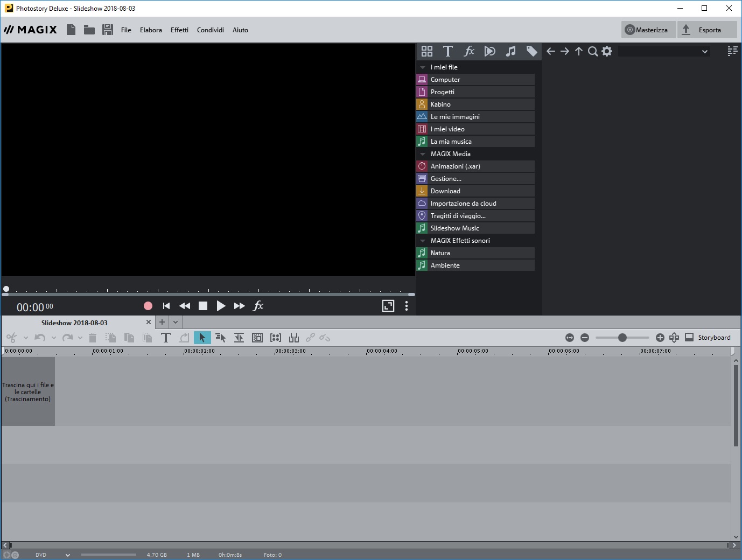
Task: Select 'Tragitti di viaggio...' entry
Action: 475,216
